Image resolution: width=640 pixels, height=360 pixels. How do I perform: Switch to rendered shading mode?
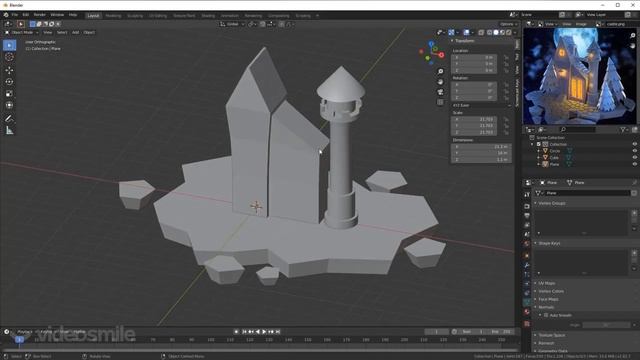coord(509,32)
